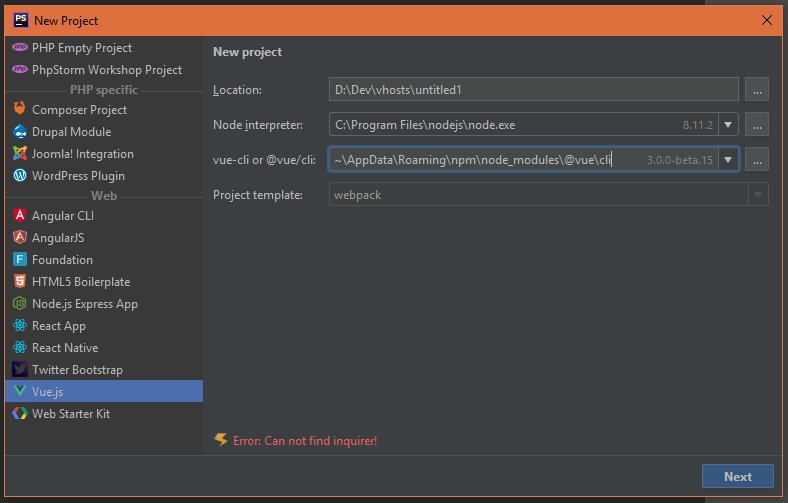Choose WordPress Plugin project type
The height and width of the screenshot is (503, 788).
[104, 176]
